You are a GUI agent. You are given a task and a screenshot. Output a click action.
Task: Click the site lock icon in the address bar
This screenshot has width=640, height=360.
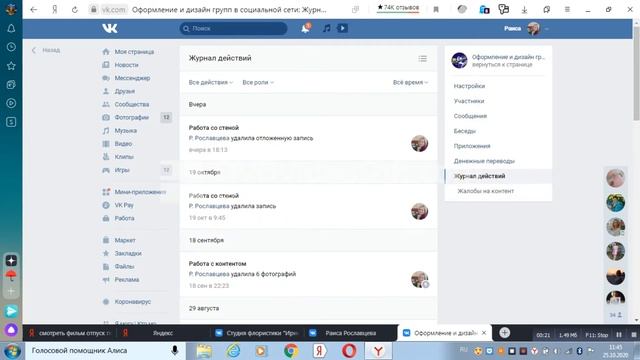pyautogui.click(x=93, y=9)
